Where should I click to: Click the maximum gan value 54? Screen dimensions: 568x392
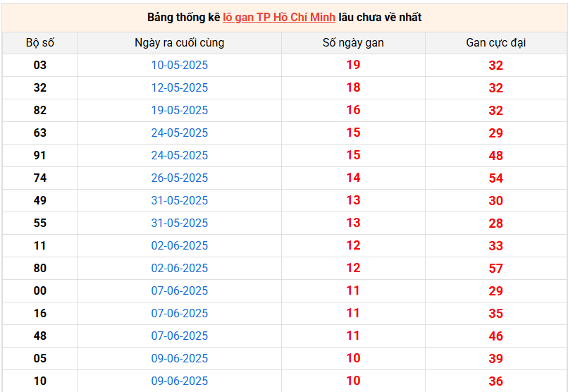[x=496, y=178]
